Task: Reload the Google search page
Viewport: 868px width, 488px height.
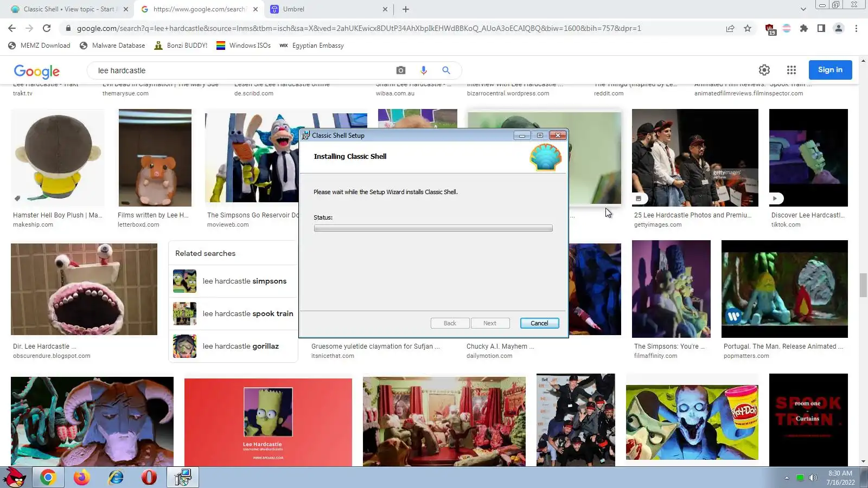Action: (x=47, y=28)
